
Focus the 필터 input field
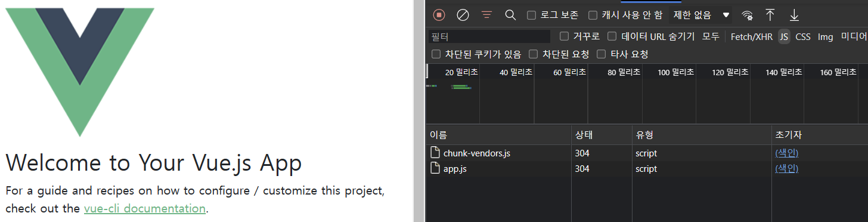tap(489, 36)
